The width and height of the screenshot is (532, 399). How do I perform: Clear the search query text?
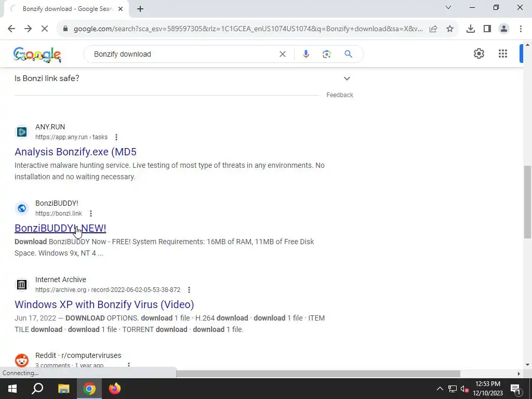click(x=282, y=54)
